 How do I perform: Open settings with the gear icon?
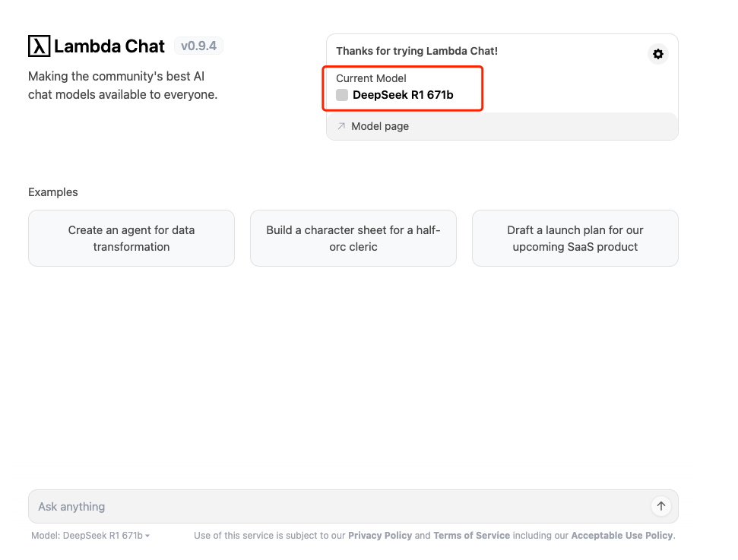(658, 54)
